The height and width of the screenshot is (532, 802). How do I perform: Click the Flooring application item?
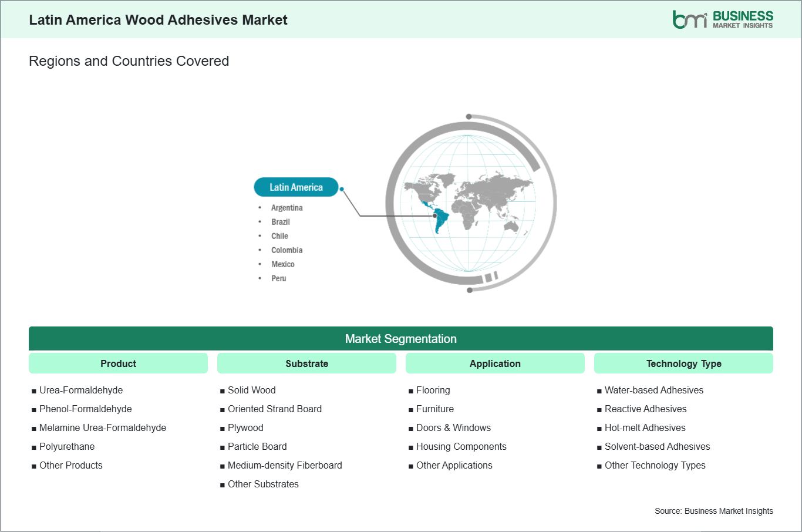(x=433, y=390)
